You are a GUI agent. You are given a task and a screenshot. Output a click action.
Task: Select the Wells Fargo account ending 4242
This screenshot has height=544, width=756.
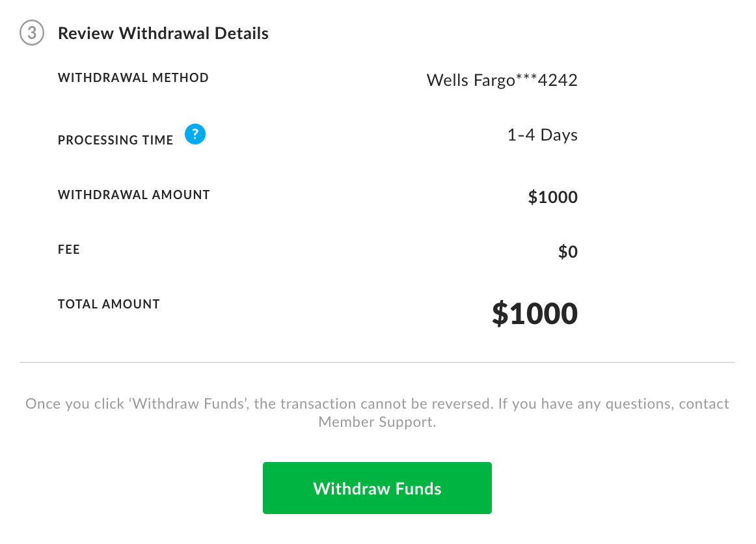point(502,80)
